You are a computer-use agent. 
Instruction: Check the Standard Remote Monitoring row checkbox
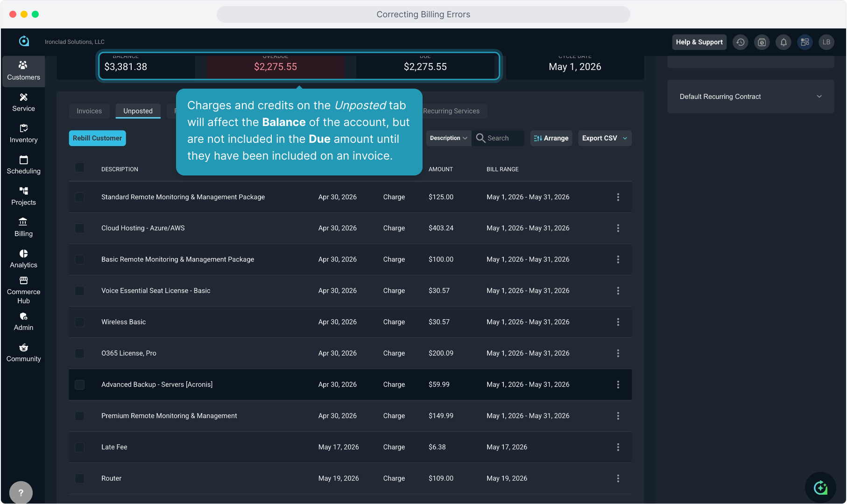pyautogui.click(x=80, y=197)
